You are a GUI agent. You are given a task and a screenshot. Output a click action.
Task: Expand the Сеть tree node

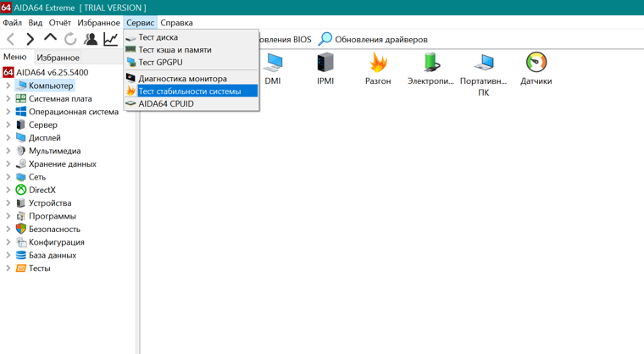pos(8,177)
